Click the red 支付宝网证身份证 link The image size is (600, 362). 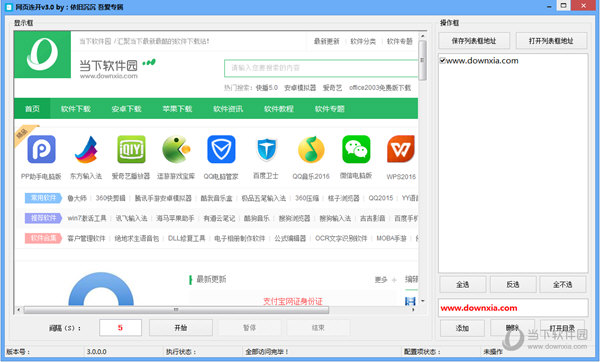point(293,302)
